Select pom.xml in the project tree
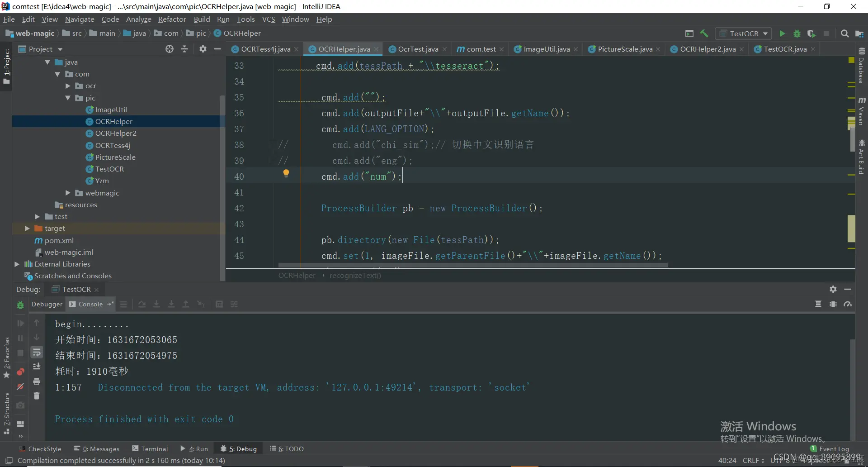This screenshot has height=467, width=868. pyautogui.click(x=59, y=241)
